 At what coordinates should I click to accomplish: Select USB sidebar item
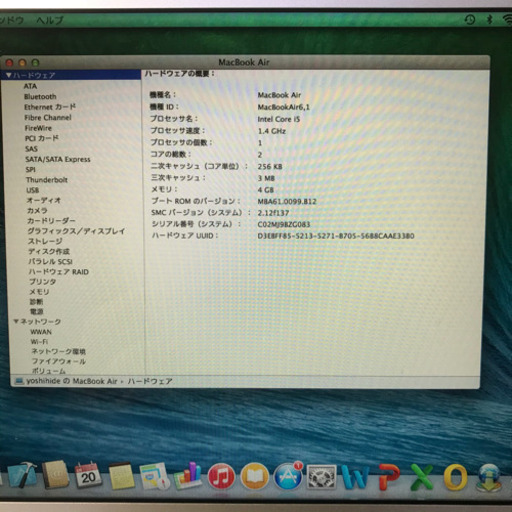(x=33, y=190)
